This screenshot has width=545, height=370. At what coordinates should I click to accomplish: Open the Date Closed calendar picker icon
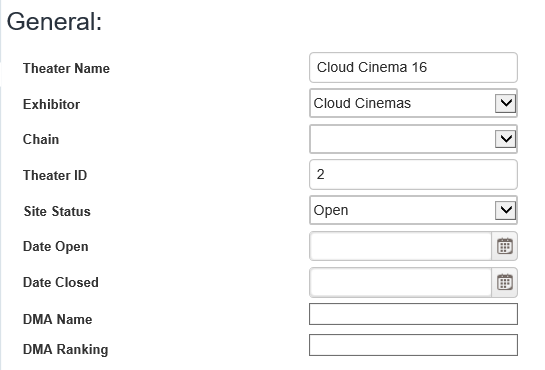coord(504,282)
